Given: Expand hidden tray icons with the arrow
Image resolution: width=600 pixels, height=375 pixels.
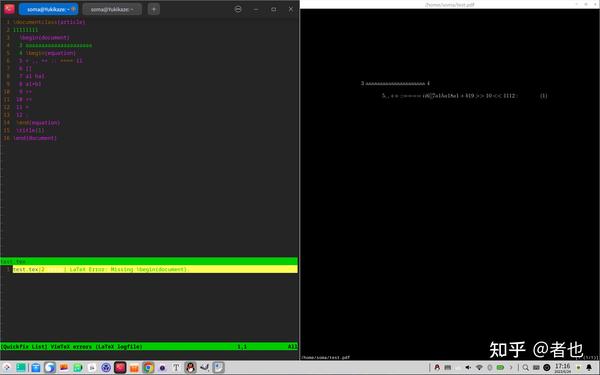Looking at the screenshot, I should pos(510,368).
